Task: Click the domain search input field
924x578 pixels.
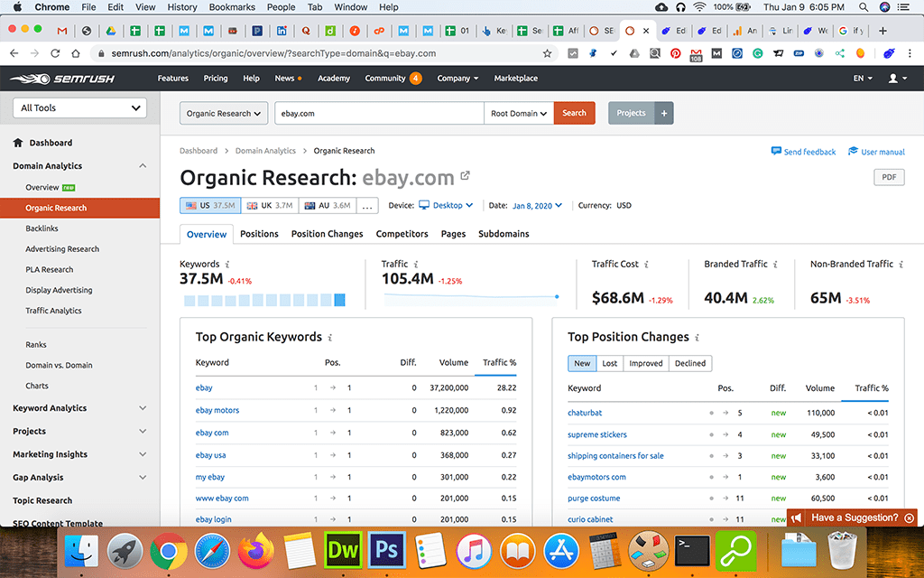Action: 379,113
